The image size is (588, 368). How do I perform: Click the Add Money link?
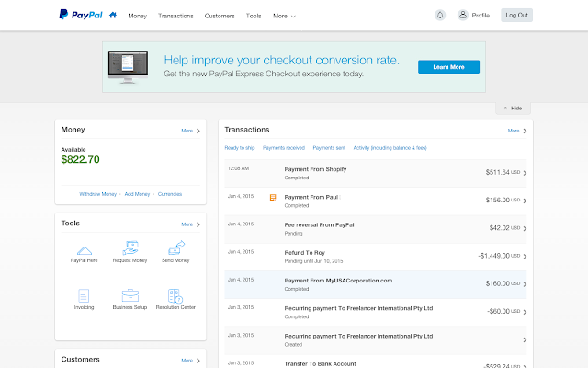(x=137, y=194)
